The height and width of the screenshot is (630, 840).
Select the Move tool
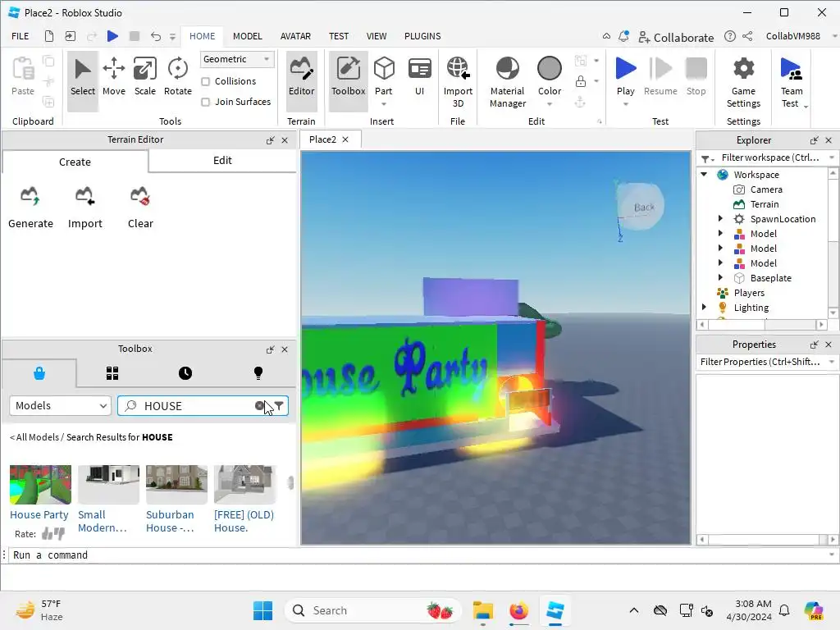(113, 76)
